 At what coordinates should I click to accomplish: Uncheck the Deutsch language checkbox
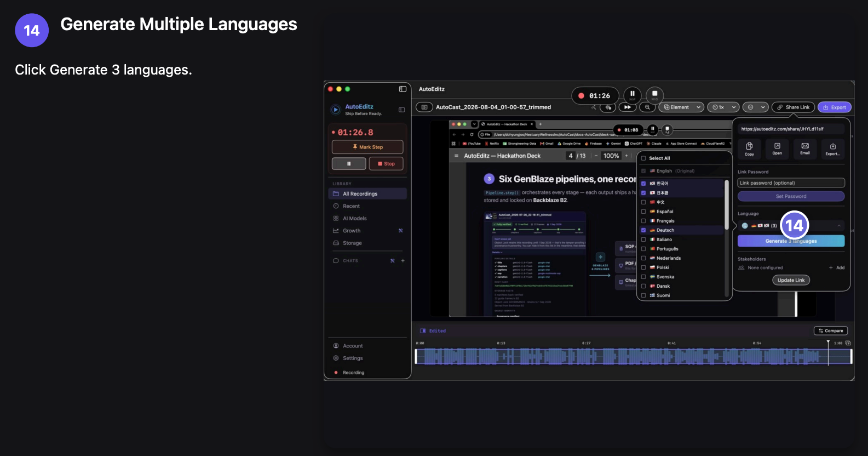tap(643, 230)
